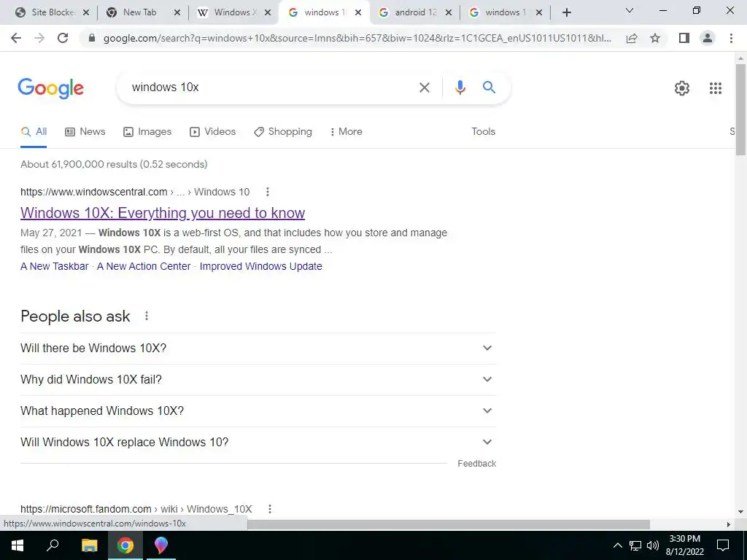Open taskbar search magnifier
This screenshot has height=560, width=747.
pos(53,545)
